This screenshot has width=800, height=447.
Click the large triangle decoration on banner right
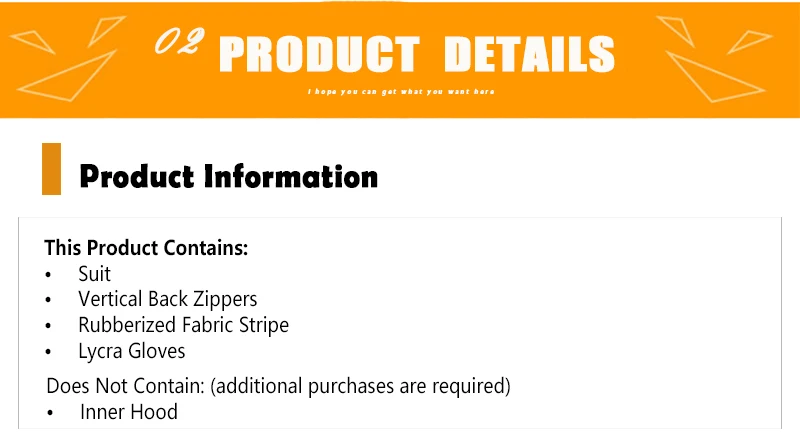click(716, 77)
